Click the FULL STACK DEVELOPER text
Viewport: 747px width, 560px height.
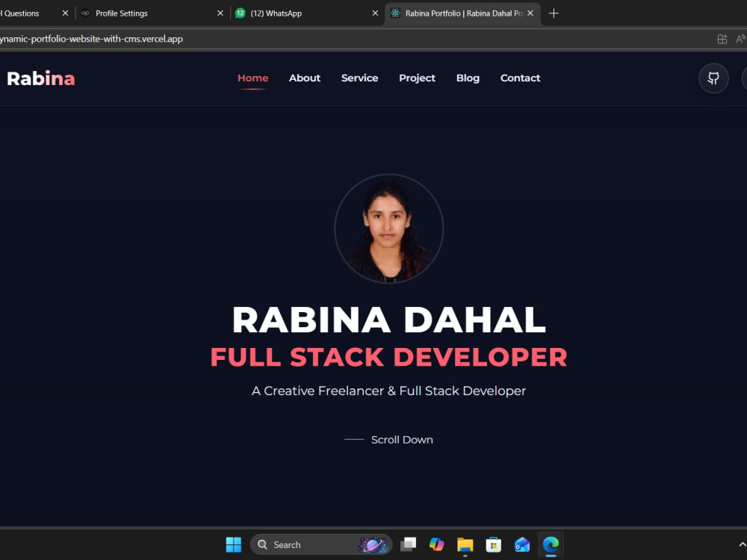tap(388, 357)
